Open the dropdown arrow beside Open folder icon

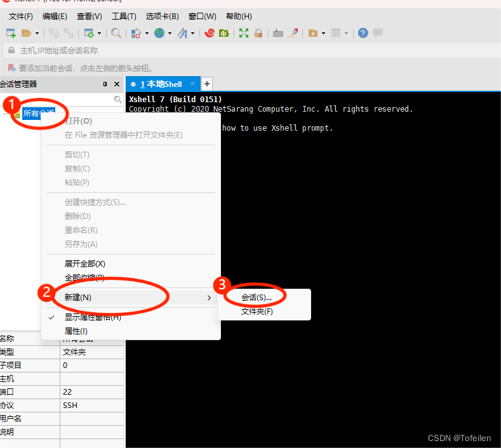37,33
